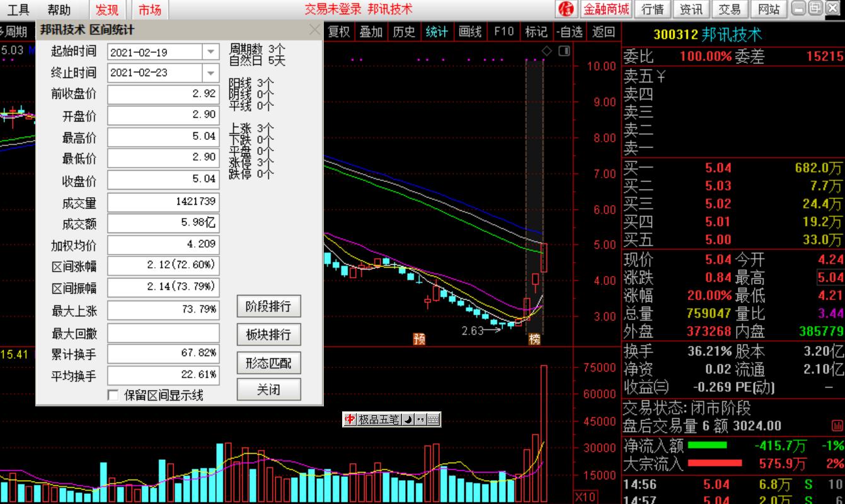Click the stock title 300312 邦讯技术
Viewport: 845px width, 504px height.
click(x=708, y=35)
